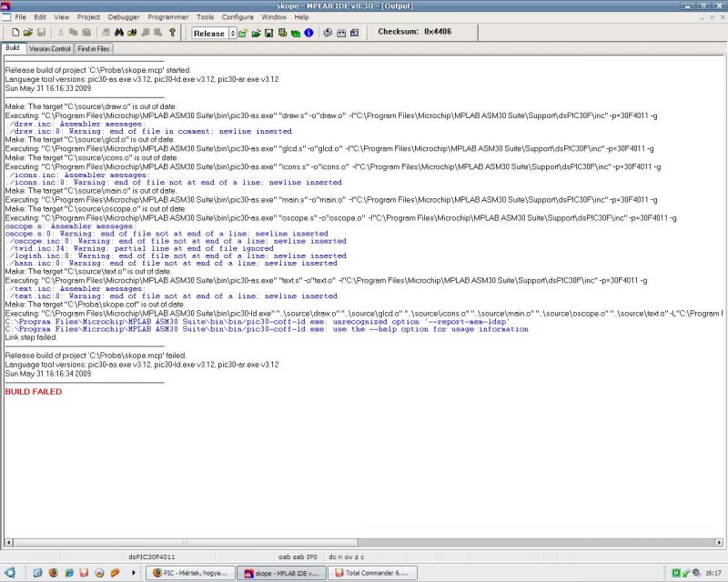728x582 pixels.
Task: Click the Start menu icon in the taskbar
Action: (10, 572)
